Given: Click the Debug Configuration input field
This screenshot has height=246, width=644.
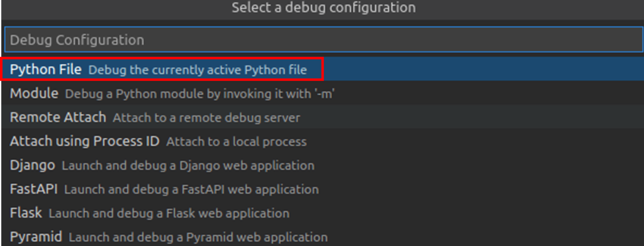Looking at the screenshot, I should (x=324, y=40).
